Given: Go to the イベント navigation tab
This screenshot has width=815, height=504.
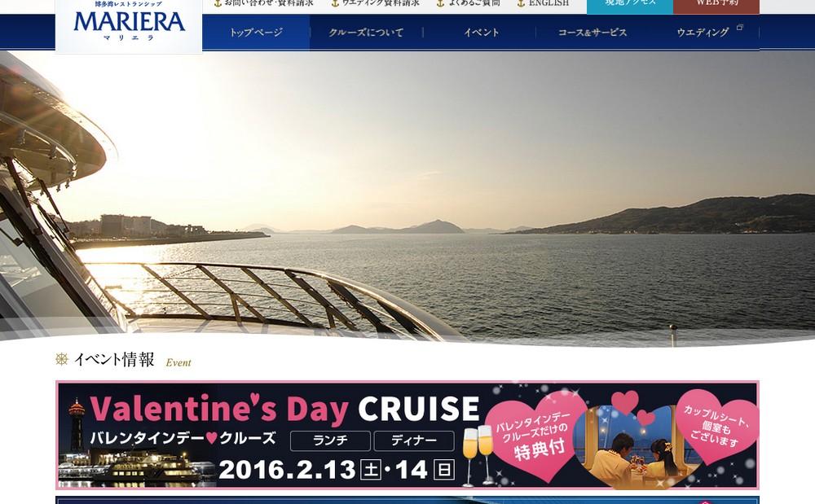Looking at the screenshot, I should pyautogui.click(x=481, y=33).
